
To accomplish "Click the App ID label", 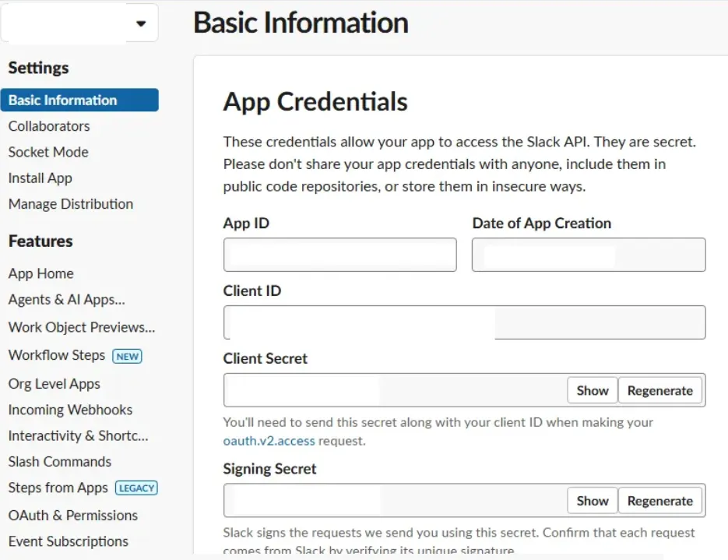I will [x=246, y=224].
